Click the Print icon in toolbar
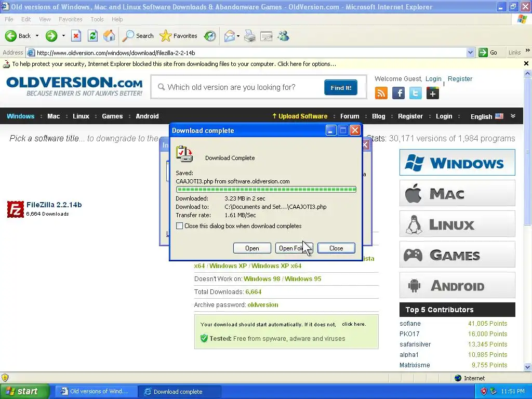Image resolution: width=532 pixels, height=399 pixels. click(250, 36)
